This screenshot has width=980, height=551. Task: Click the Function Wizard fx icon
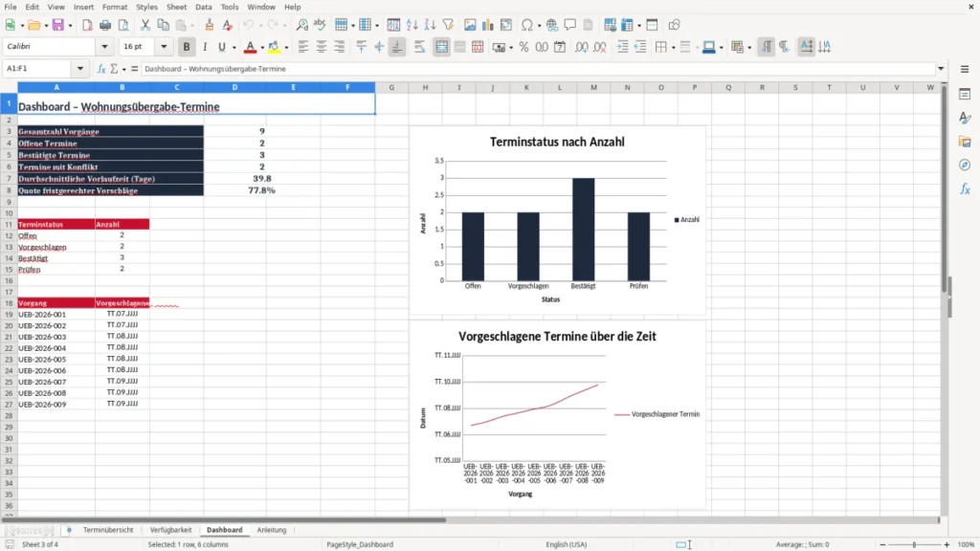click(x=101, y=69)
